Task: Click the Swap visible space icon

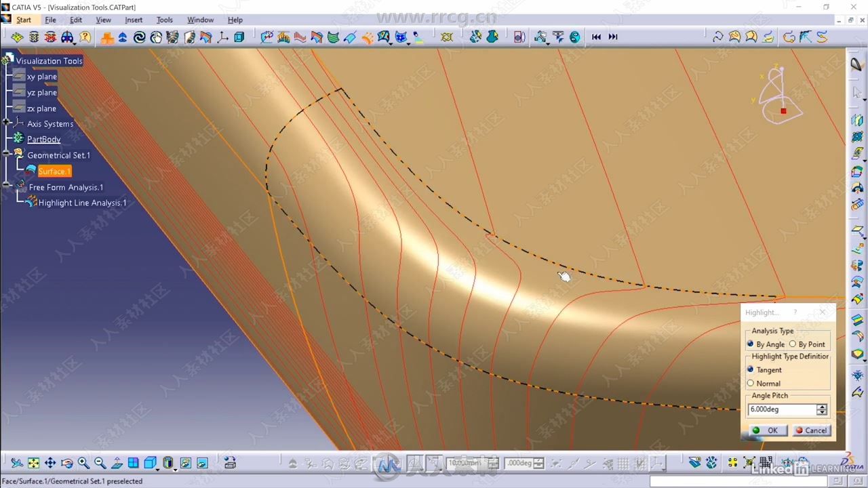Action: click(x=202, y=463)
